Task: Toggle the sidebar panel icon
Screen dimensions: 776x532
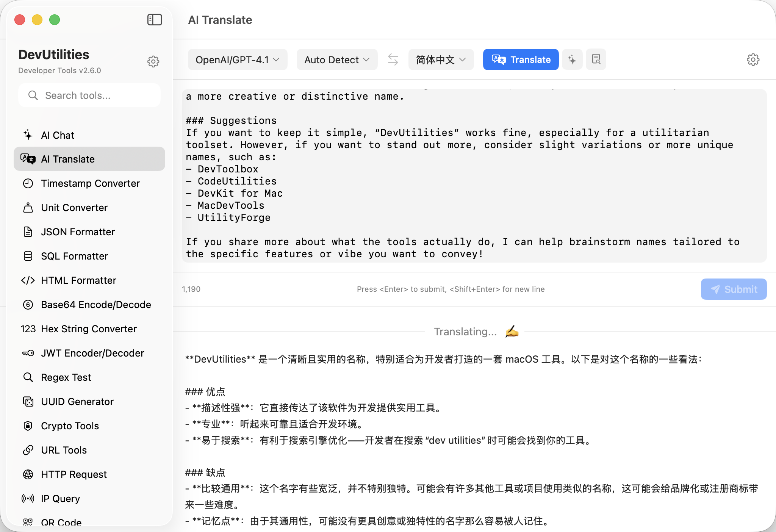Action: 154,20
